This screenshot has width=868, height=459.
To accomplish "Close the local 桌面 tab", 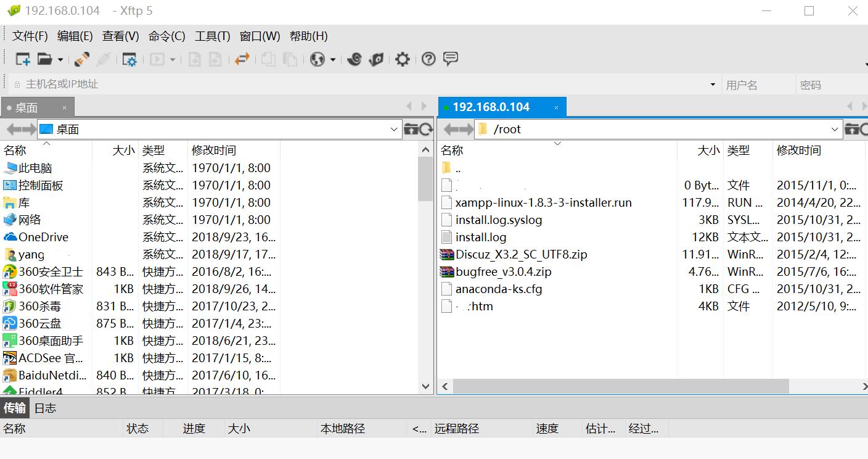I will 64,108.
